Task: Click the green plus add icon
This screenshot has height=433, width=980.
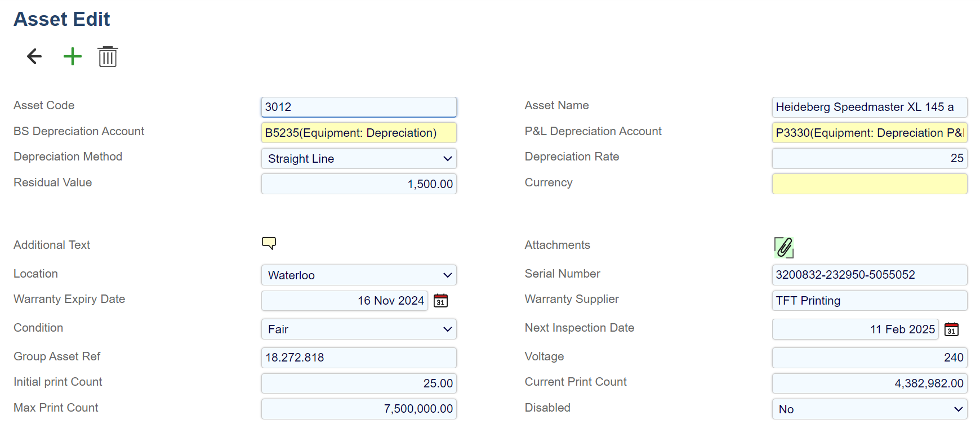Action: coord(72,56)
